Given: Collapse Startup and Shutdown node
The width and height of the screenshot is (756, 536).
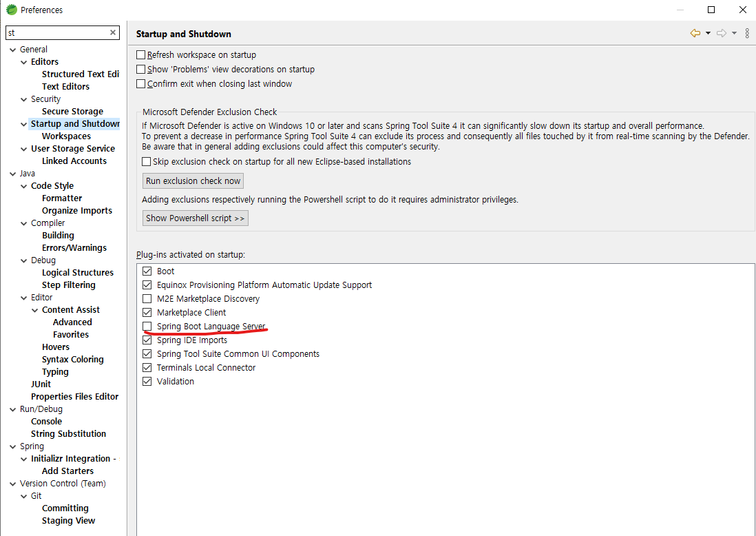Looking at the screenshot, I should pos(23,124).
